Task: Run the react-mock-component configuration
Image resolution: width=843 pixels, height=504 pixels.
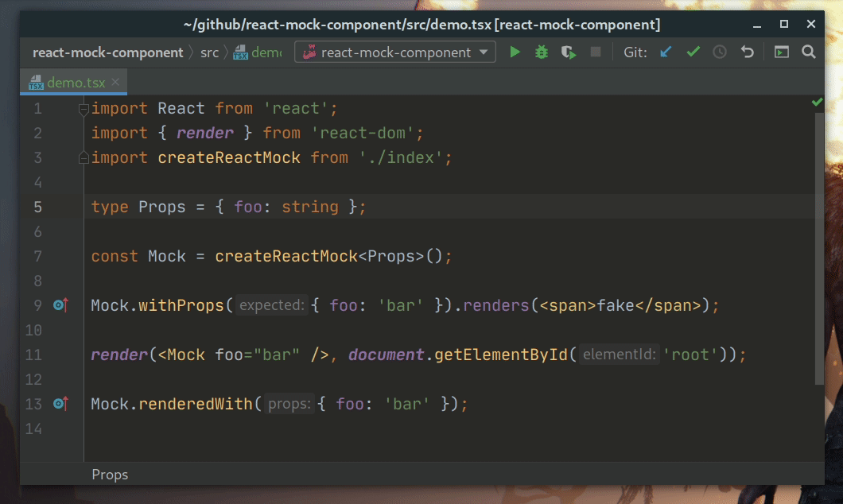Action: 515,52
